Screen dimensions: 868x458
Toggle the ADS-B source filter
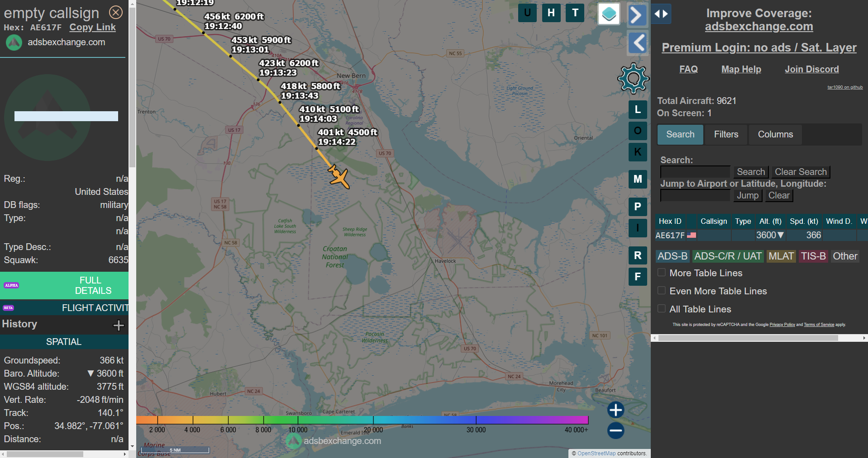(672, 256)
